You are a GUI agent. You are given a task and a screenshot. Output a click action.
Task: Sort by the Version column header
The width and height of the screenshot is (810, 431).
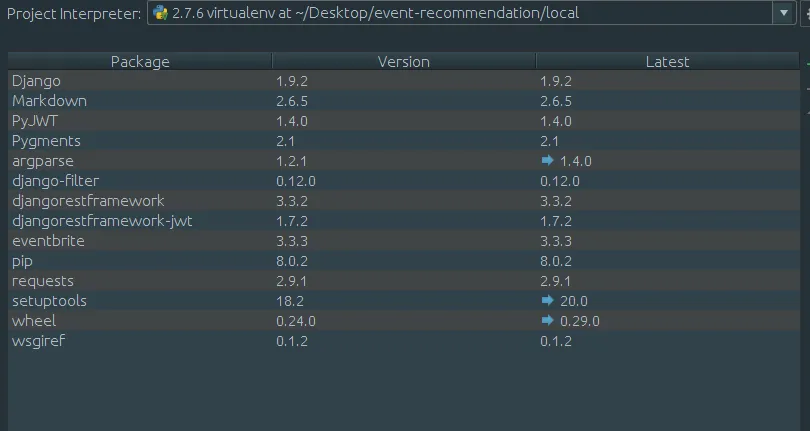tap(404, 61)
